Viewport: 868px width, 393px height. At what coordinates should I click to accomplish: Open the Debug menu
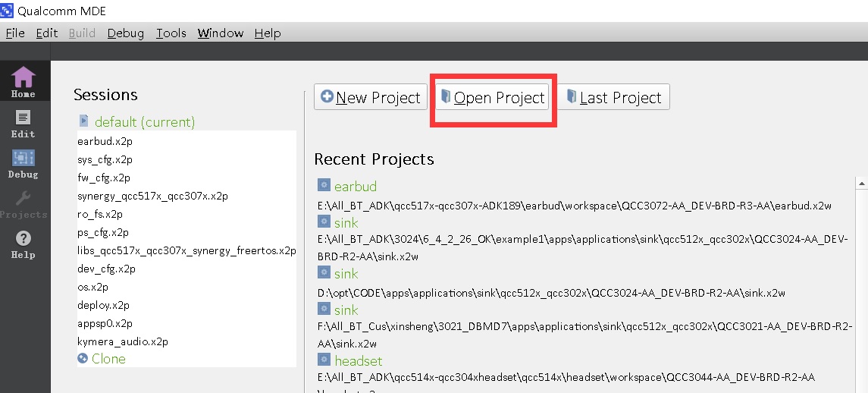(x=126, y=33)
